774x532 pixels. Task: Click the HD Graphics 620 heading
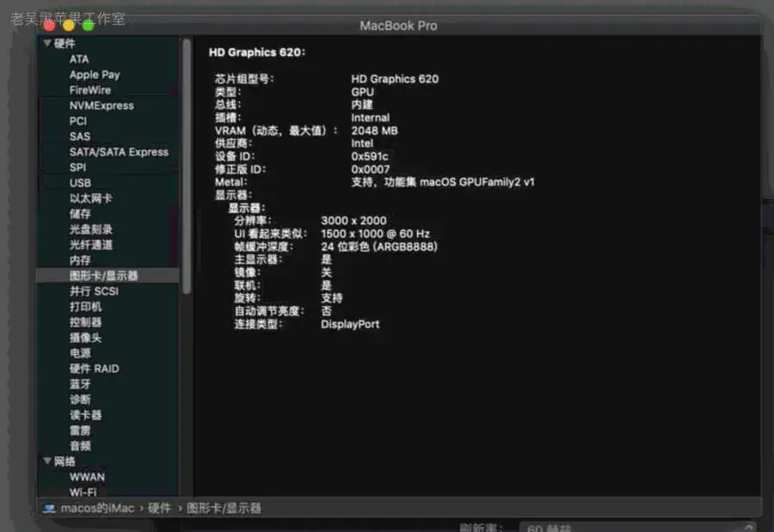click(x=256, y=52)
